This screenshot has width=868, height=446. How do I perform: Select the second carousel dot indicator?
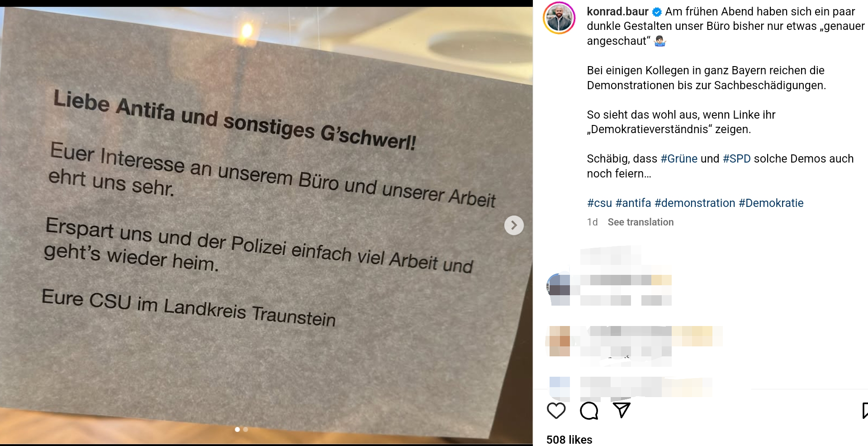(x=246, y=429)
